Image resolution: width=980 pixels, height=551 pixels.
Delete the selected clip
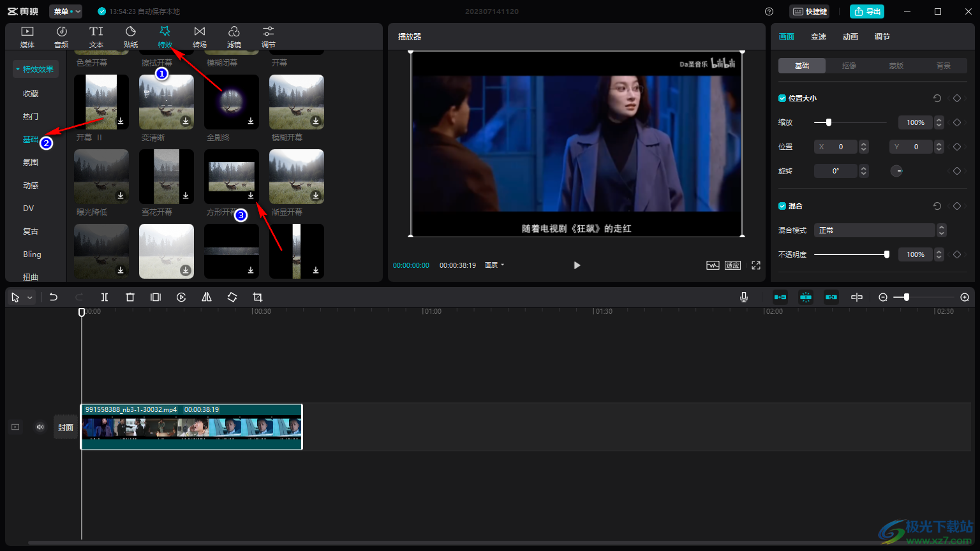pos(130,297)
